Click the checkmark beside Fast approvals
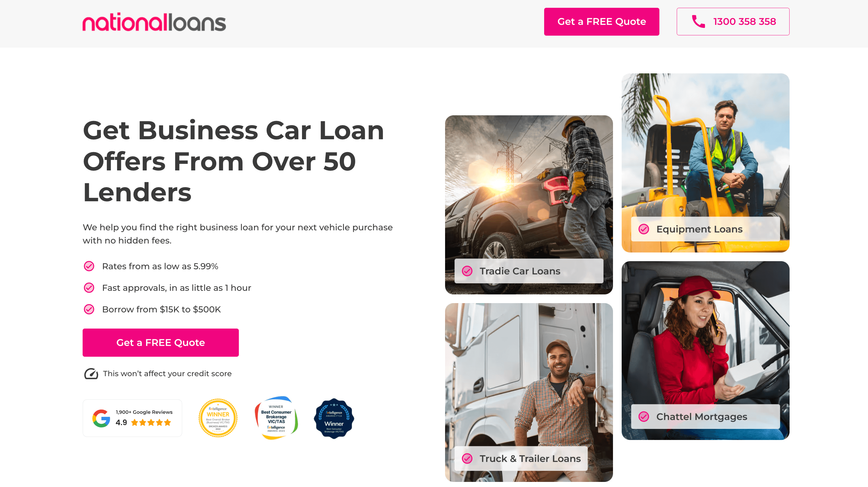This screenshot has height=487, width=868. (x=89, y=288)
